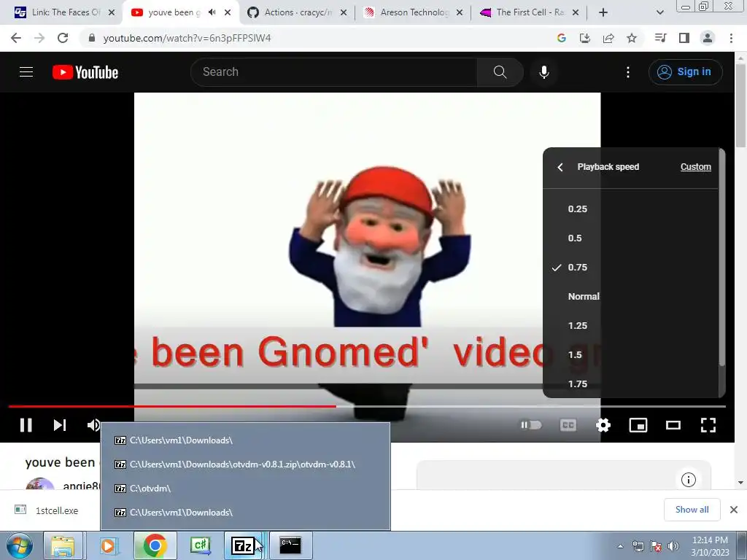747x560 pixels.
Task: Open Chrome three-dot menu
Action: point(731,38)
